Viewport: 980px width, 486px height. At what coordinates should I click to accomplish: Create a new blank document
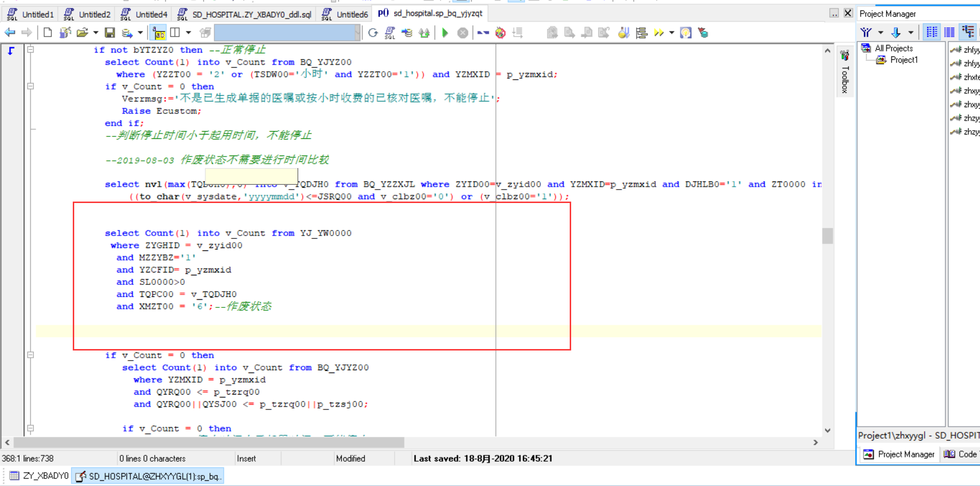pyautogui.click(x=47, y=33)
